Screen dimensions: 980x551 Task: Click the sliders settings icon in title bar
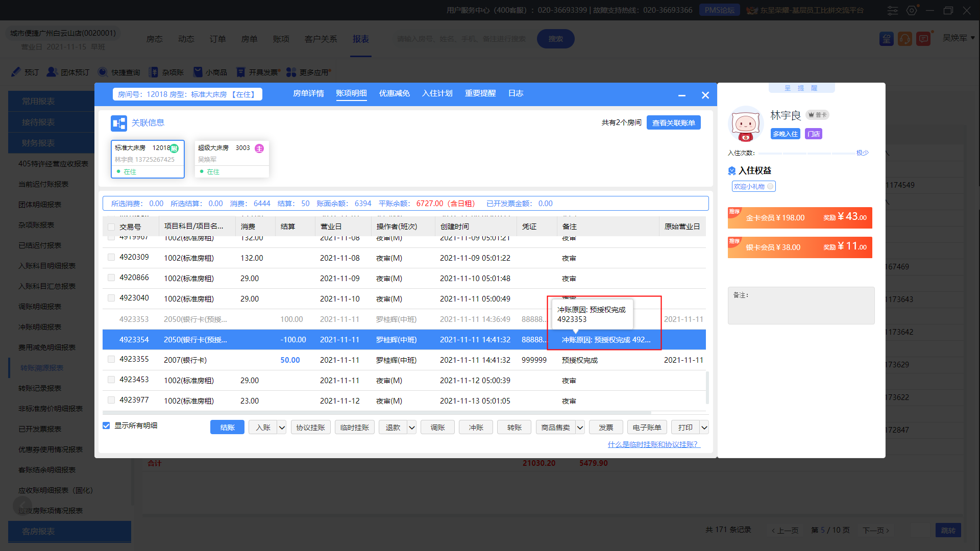(x=893, y=10)
